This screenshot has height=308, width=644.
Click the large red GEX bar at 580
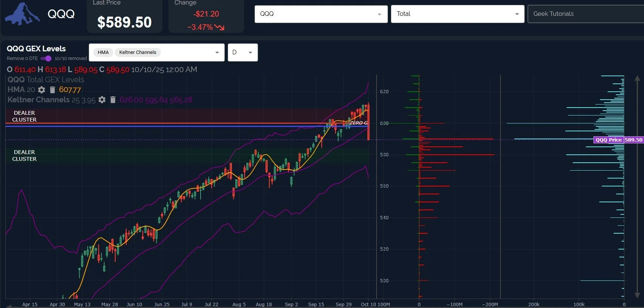pyautogui.click(x=457, y=155)
